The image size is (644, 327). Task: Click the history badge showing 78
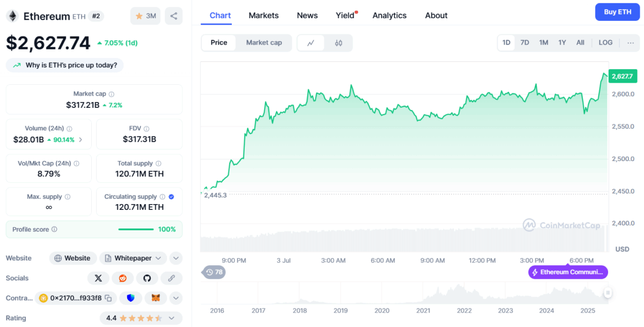tap(214, 272)
